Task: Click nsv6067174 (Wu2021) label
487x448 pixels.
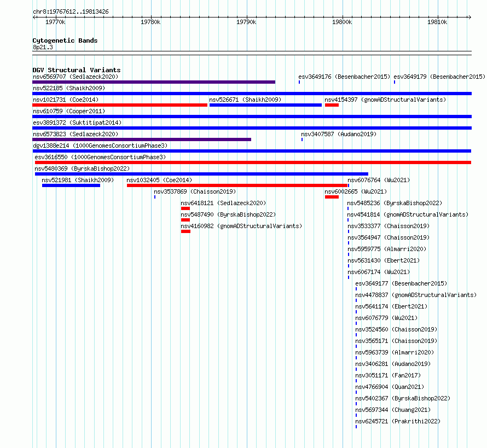Action: point(379,272)
